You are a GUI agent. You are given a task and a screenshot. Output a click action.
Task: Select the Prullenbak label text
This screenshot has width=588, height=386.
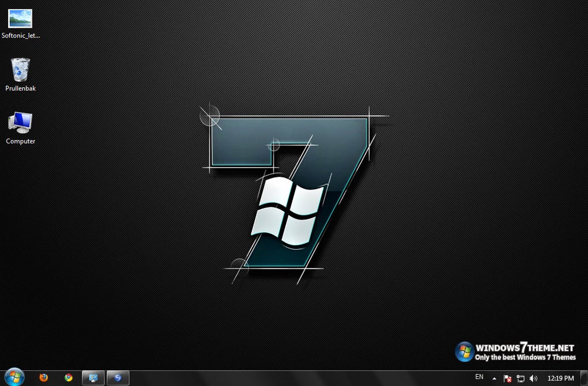point(21,89)
